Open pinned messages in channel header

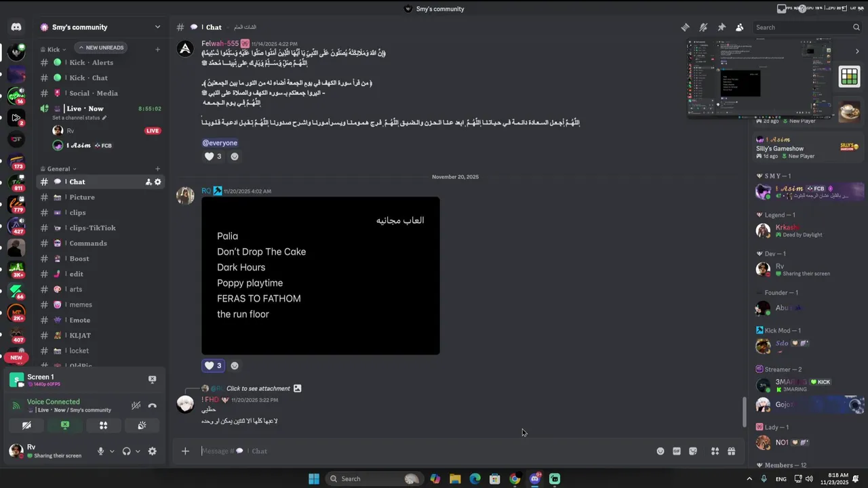click(722, 27)
